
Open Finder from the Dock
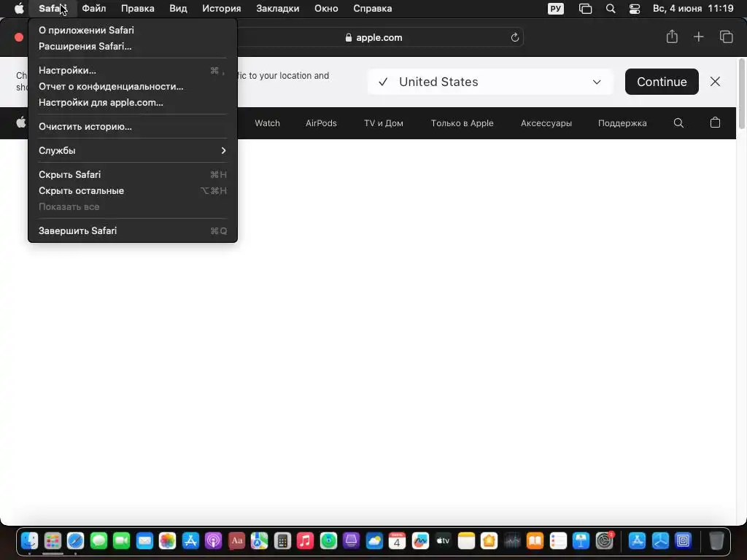[x=29, y=540]
